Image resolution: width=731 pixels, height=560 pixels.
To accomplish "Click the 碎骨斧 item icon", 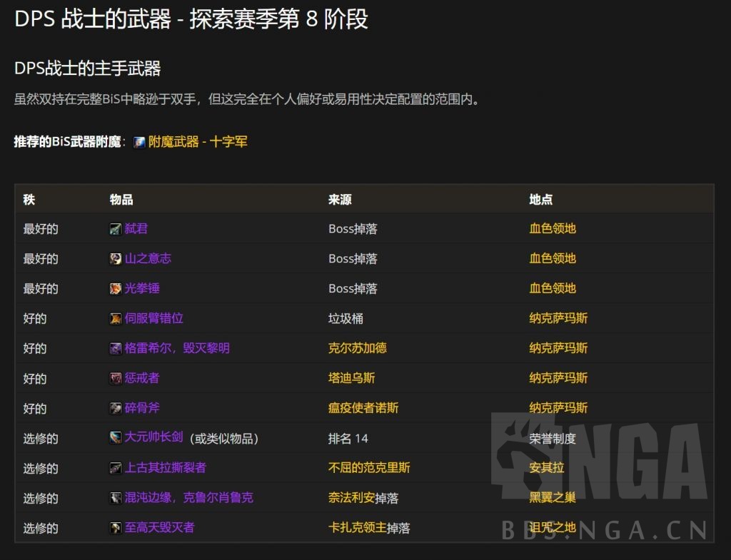I will coord(116,408).
